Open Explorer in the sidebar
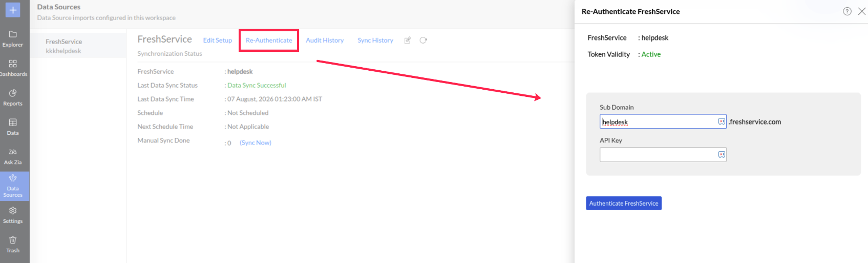 (13, 39)
